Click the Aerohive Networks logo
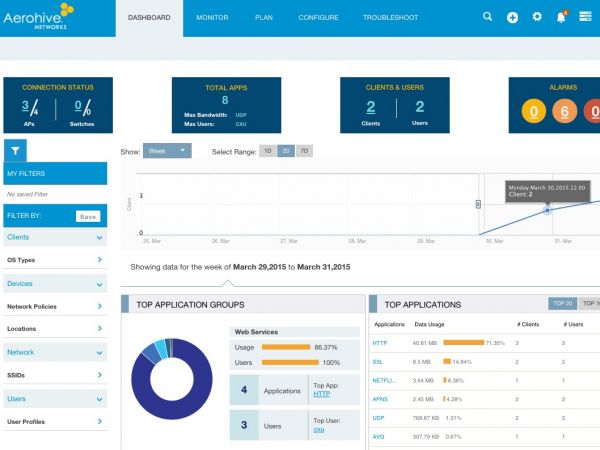Screen dimensions: 600x450 pos(38,16)
